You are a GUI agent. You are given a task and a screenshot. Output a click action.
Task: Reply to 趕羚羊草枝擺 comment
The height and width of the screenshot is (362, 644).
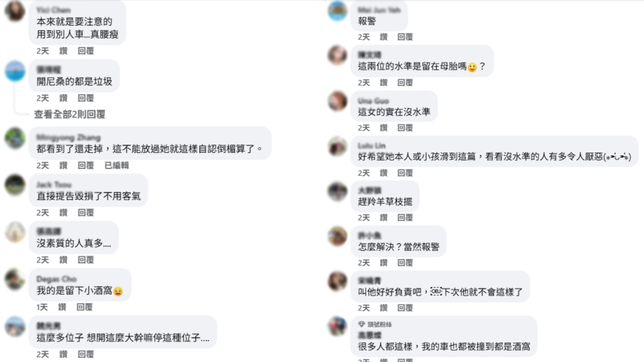click(405, 218)
